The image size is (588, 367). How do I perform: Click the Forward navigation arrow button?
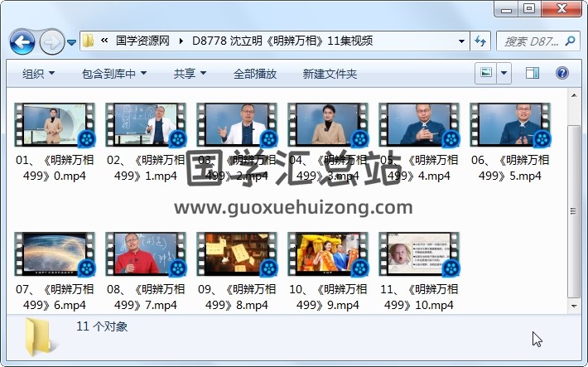(x=51, y=41)
